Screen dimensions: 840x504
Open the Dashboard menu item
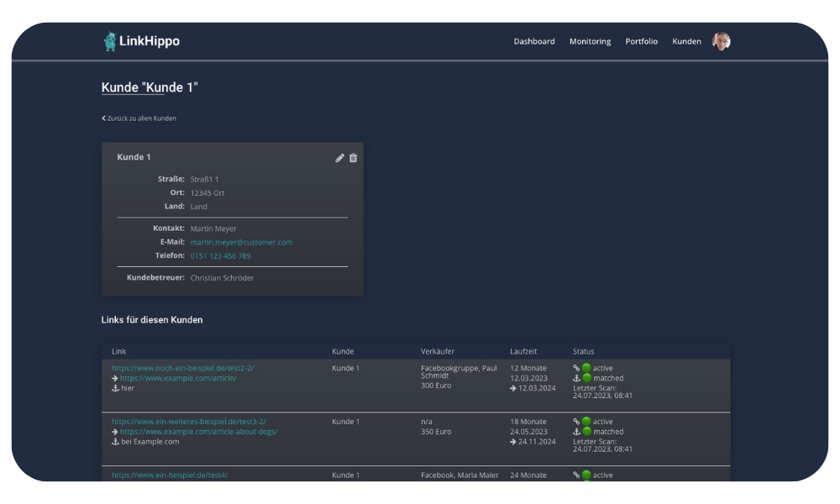pos(534,41)
